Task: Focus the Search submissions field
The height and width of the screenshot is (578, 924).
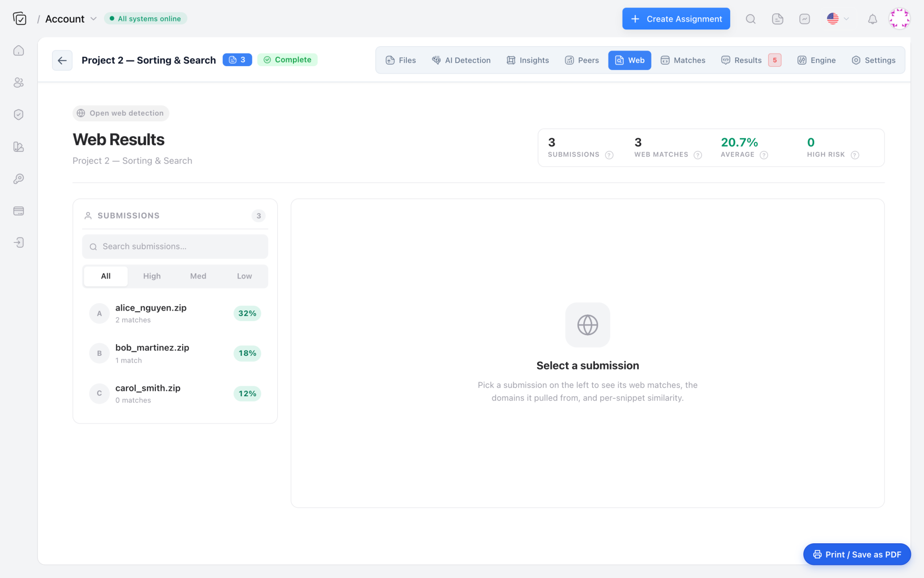Action: (175, 246)
